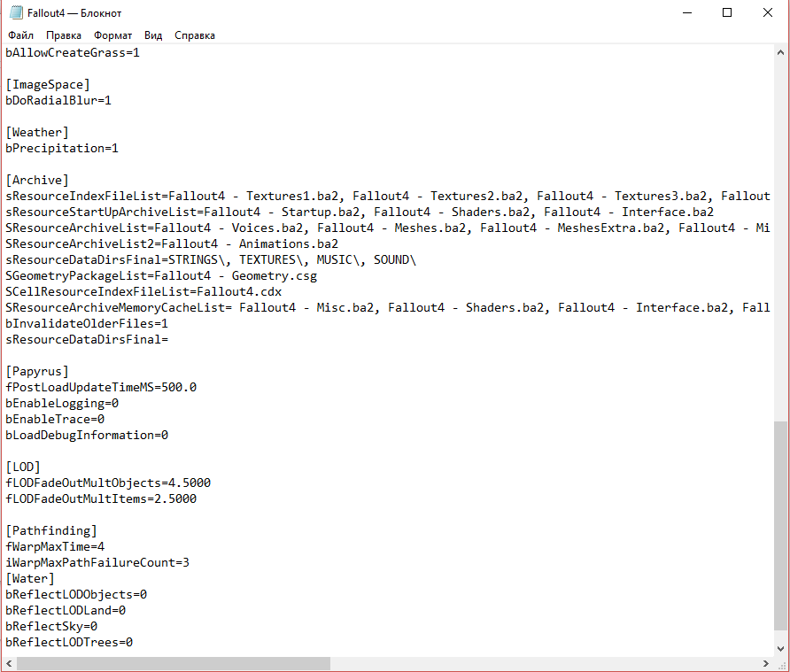Viewport: 790px width, 672px height.
Task: Click the line bReflectLODObjects=0
Action: click(x=76, y=595)
